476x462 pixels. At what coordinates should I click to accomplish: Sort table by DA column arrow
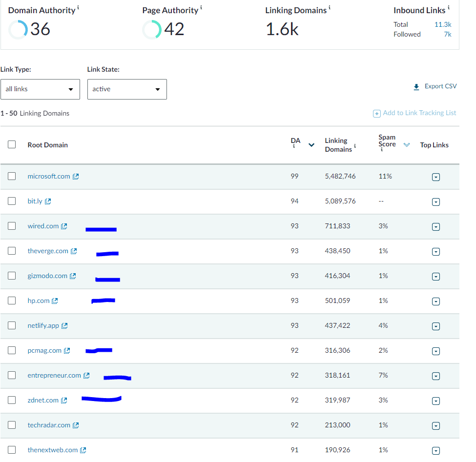[311, 145]
